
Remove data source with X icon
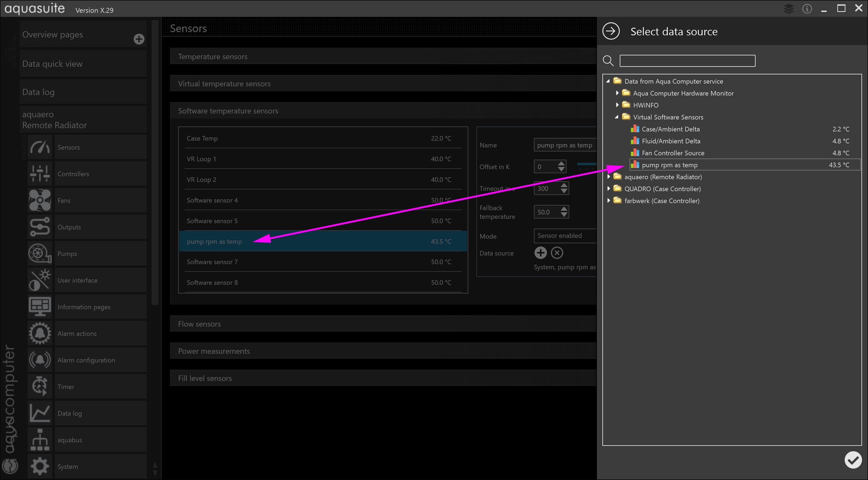tap(557, 253)
